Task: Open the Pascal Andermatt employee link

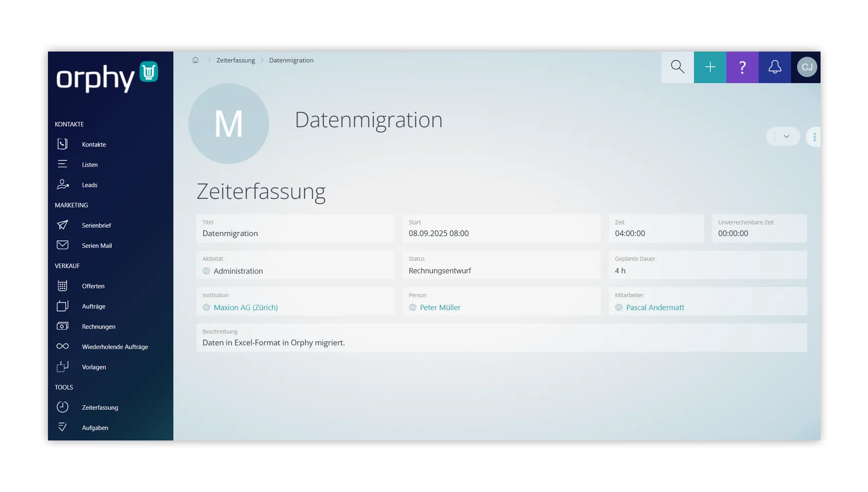Action: [655, 307]
